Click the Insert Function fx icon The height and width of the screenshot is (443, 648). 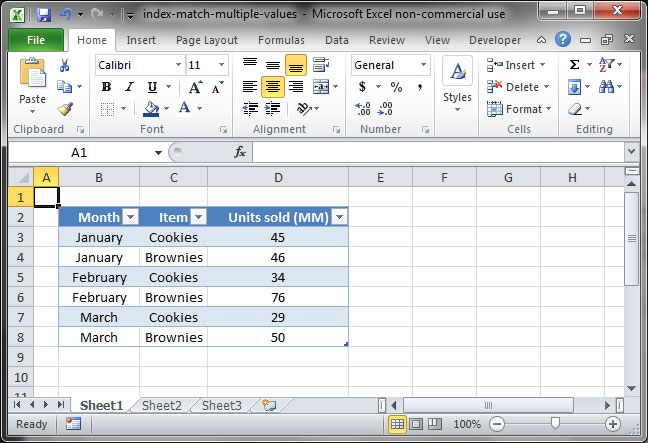pos(240,152)
